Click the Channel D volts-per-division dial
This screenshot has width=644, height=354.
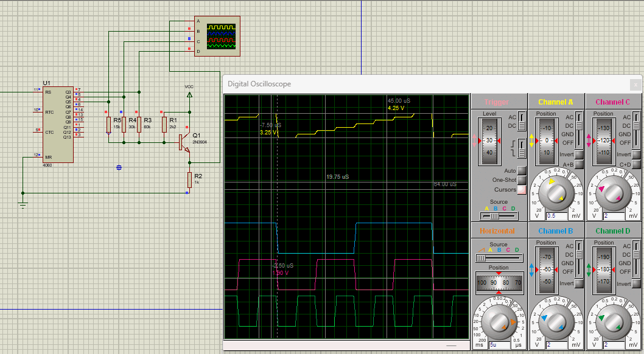click(613, 322)
